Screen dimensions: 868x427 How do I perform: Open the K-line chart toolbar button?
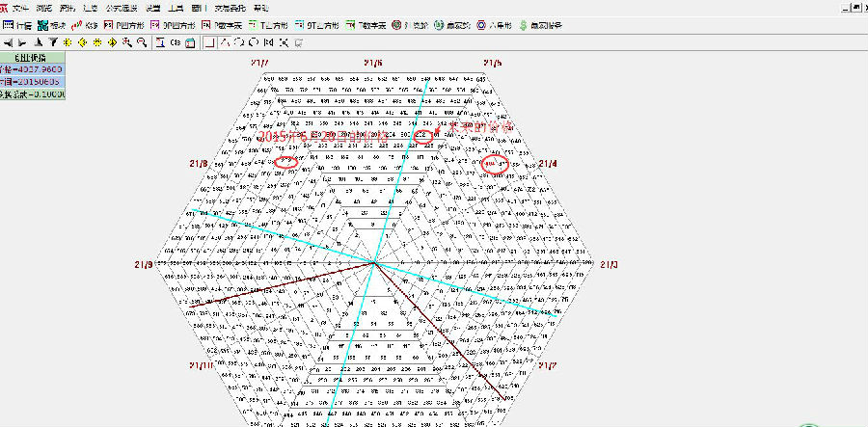(x=88, y=24)
